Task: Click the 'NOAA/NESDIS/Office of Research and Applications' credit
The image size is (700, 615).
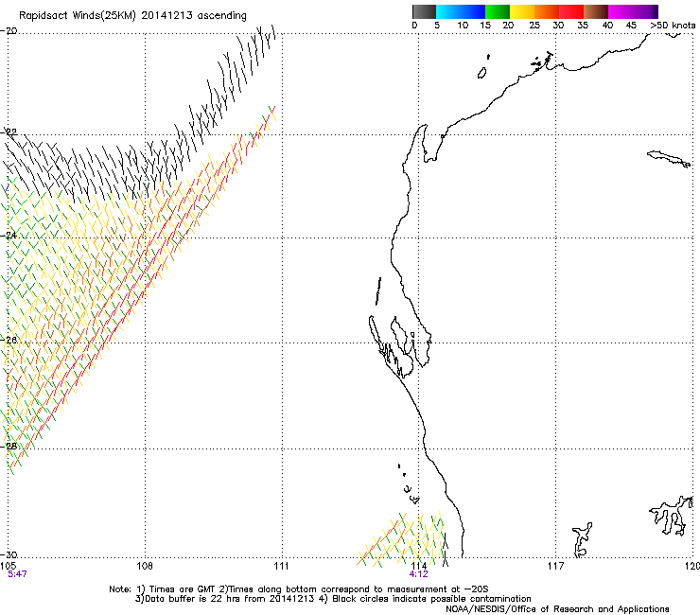Action: click(x=557, y=608)
